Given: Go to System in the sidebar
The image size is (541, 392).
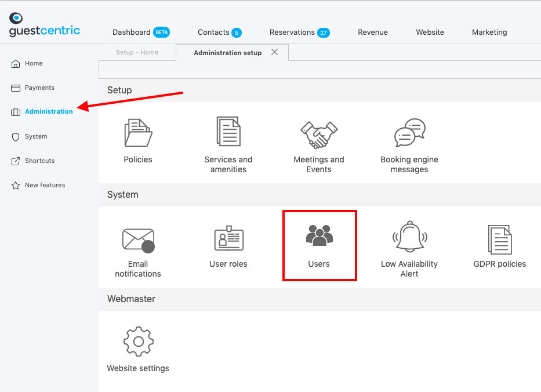Looking at the screenshot, I should (x=36, y=136).
